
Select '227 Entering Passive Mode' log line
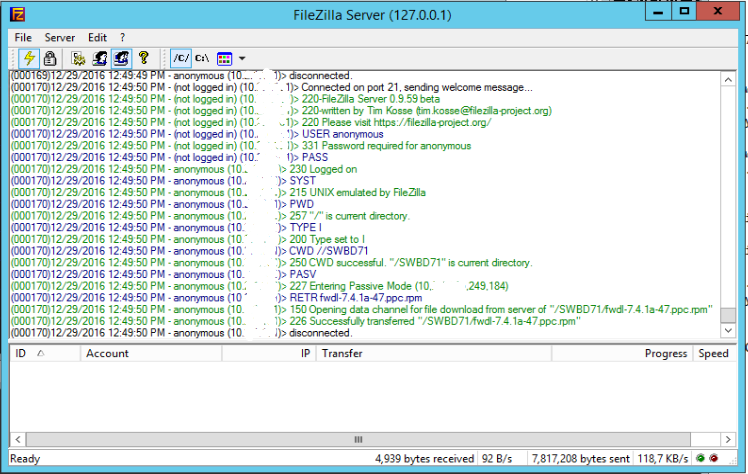pyautogui.click(x=260, y=286)
